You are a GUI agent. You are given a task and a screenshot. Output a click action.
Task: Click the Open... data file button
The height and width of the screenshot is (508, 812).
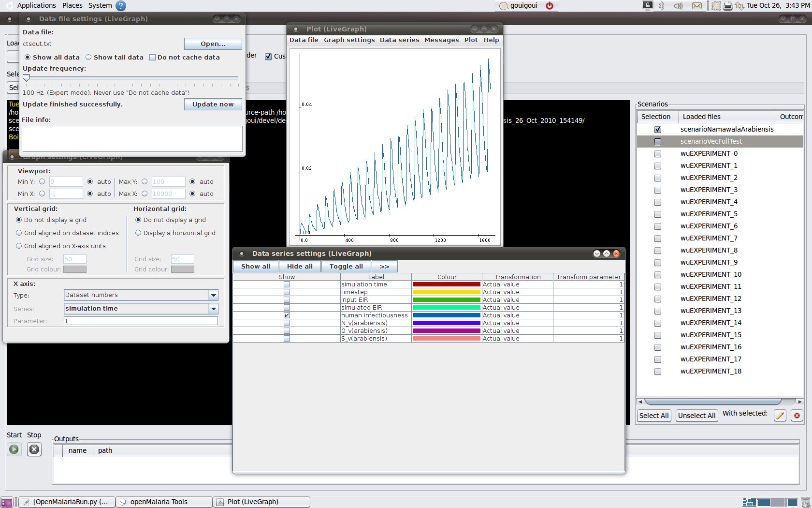point(213,44)
